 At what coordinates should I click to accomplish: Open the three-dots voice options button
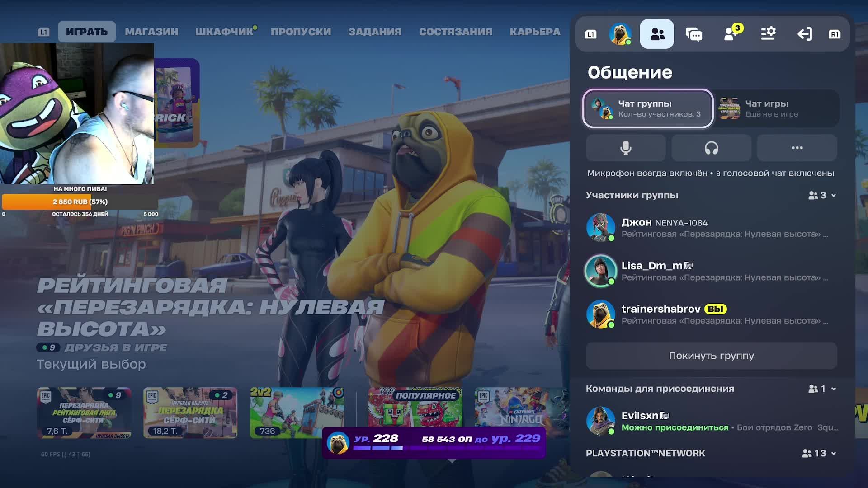click(797, 148)
